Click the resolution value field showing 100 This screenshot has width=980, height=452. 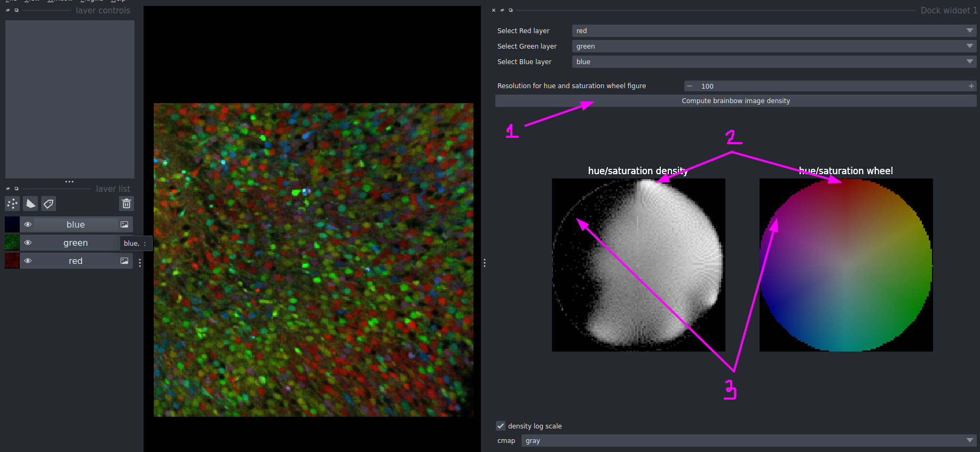point(831,86)
